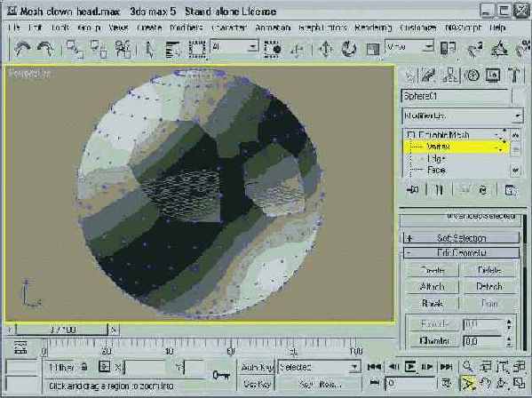Open the Help menu
The image size is (532, 398).
tap(497, 28)
